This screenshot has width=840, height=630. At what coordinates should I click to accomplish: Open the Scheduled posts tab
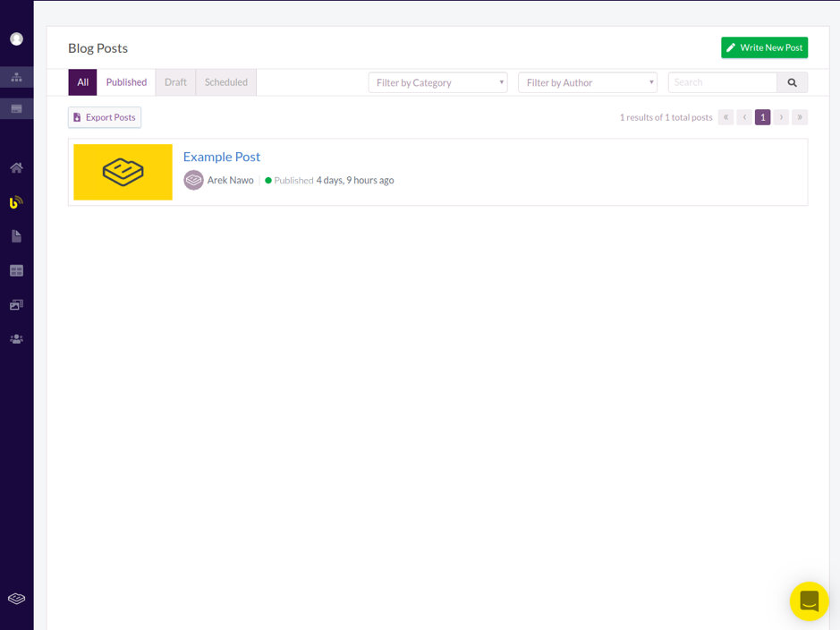pyautogui.click(x=225, y=81)
